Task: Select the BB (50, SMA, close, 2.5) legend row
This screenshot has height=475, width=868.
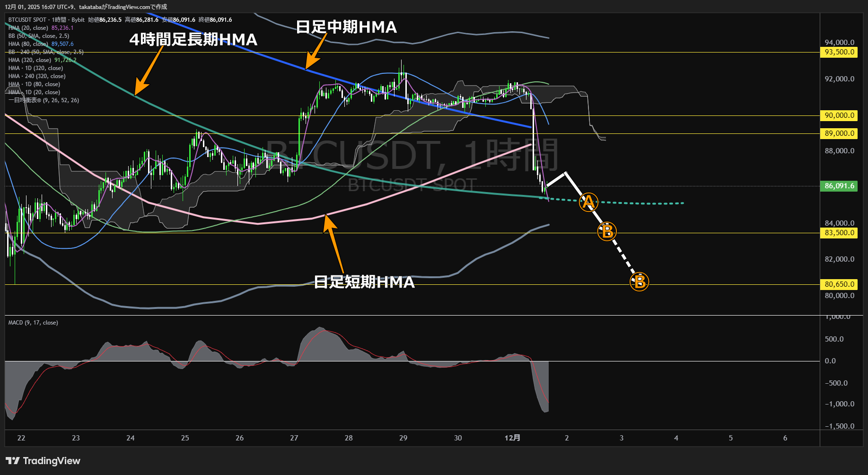Action: (x=39, y=36)
